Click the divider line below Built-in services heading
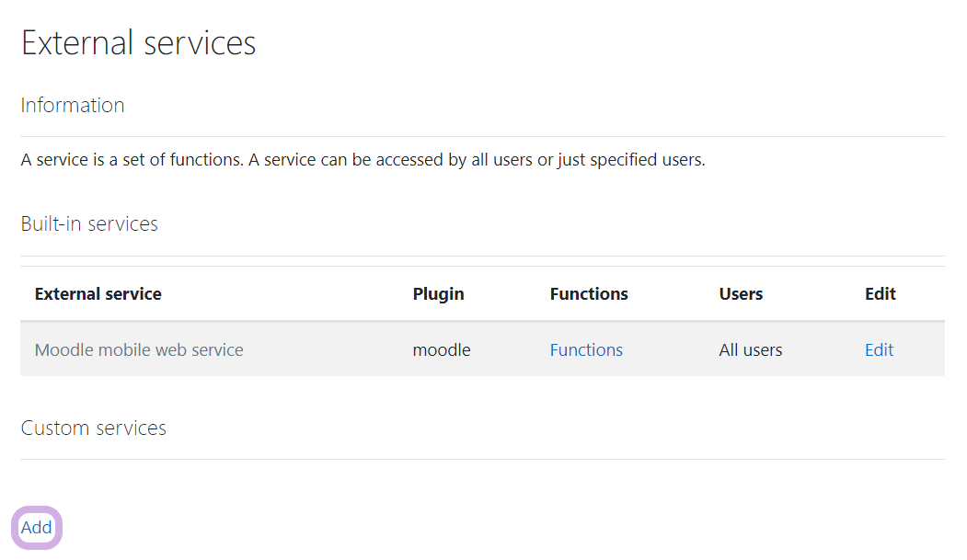 pyautogui.click(x=482, y=256)
